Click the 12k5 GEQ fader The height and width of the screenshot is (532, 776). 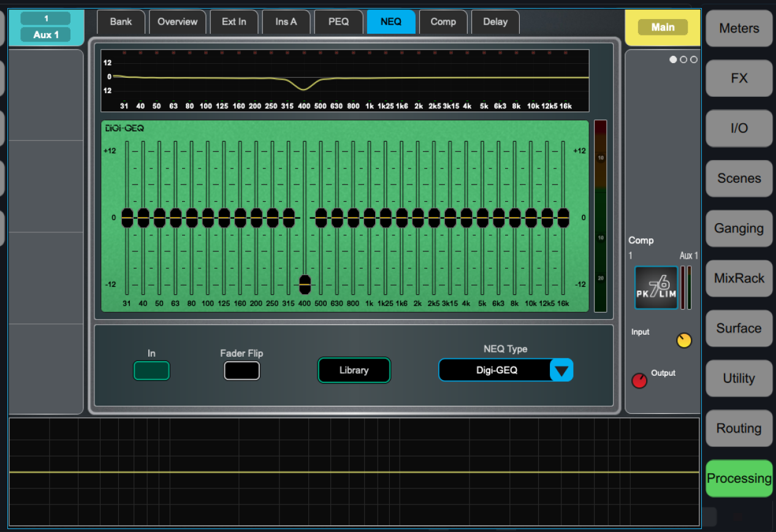pos(547,218)
